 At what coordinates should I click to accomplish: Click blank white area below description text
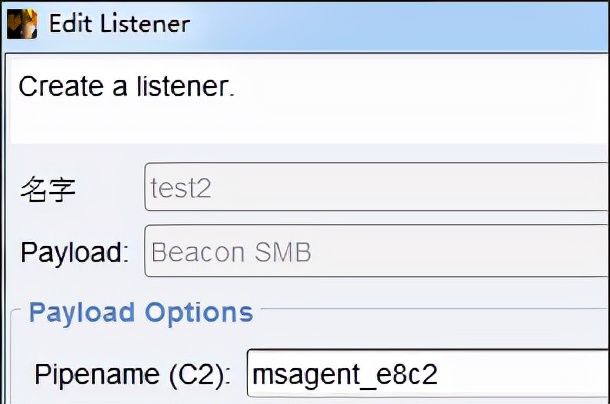tap(300, 125)
